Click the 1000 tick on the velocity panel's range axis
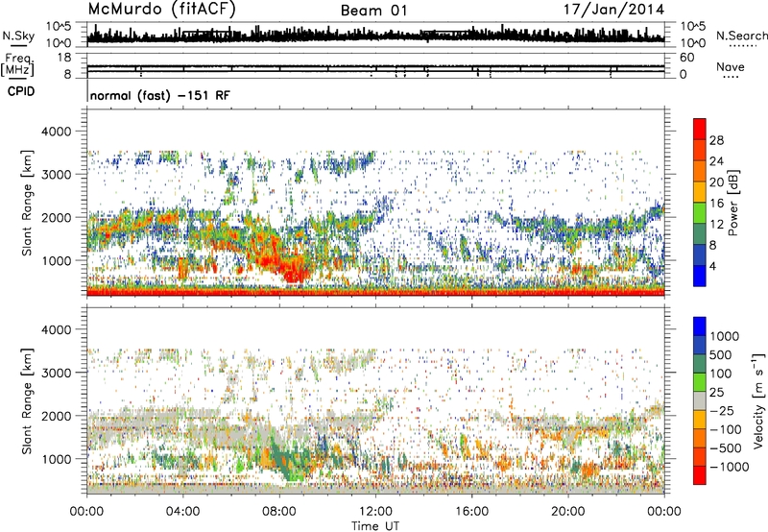768x532 pixels. coord(57,459)
